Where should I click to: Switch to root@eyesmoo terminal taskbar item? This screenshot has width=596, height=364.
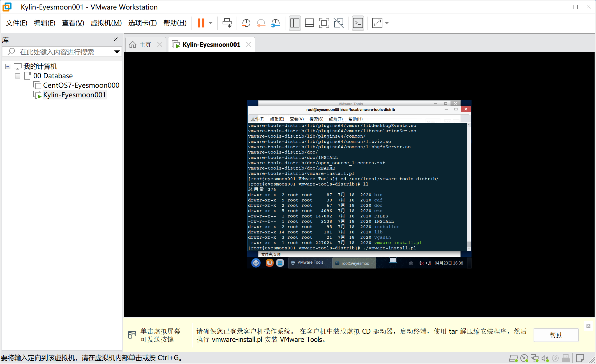[x=354, y=263]
